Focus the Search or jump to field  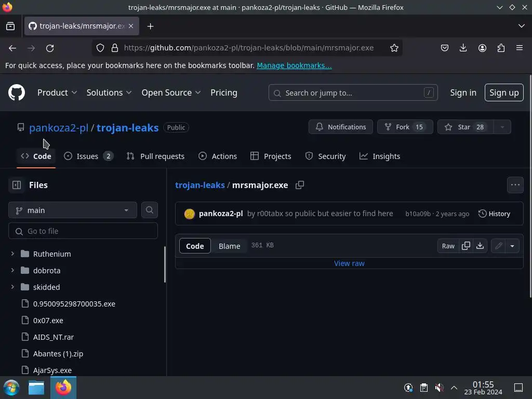353,92
